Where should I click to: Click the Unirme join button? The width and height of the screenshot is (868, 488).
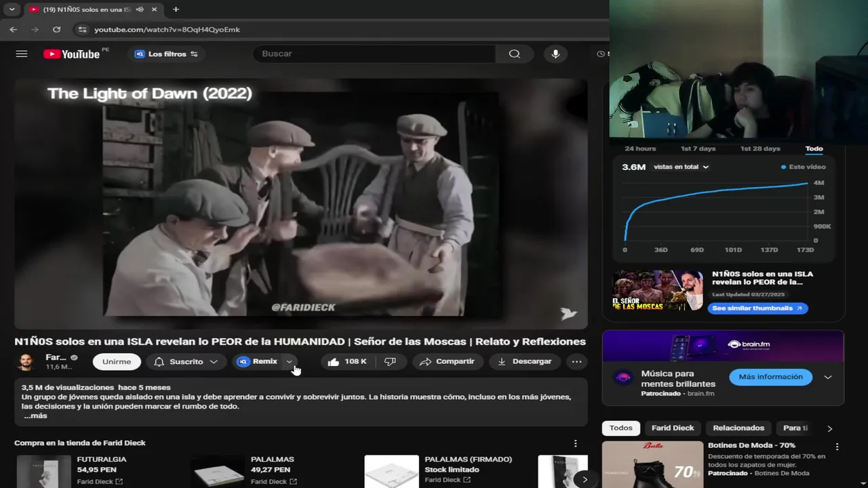click(117, 361)
